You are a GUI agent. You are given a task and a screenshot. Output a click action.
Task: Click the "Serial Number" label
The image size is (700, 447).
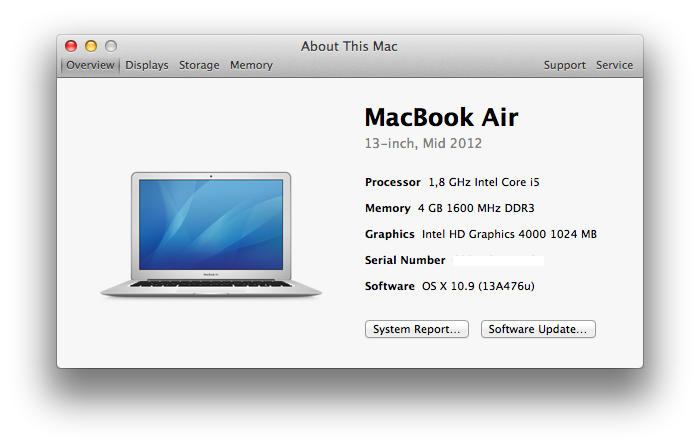coord(405,260)
